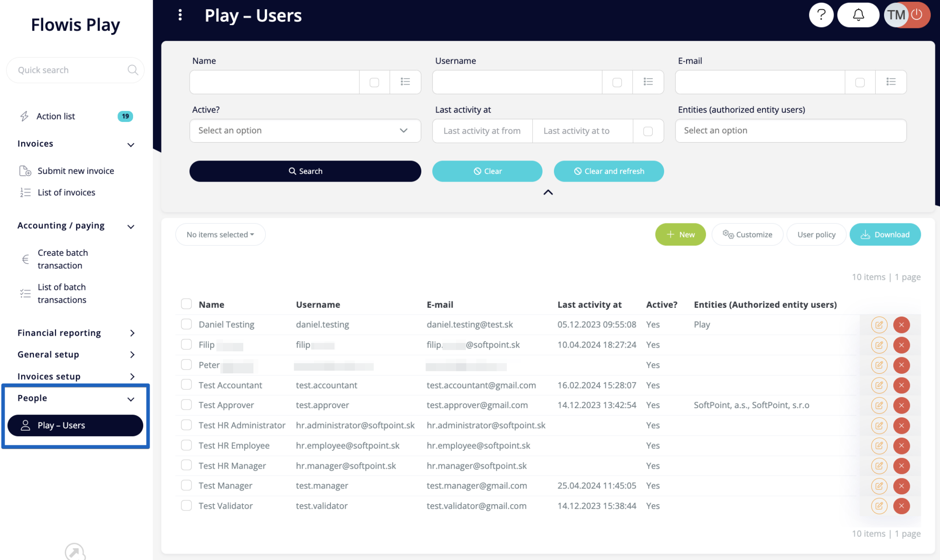Click magnifier icon in Quick search
This screenshot has height=560, width=940.
[x=133, y=70]
